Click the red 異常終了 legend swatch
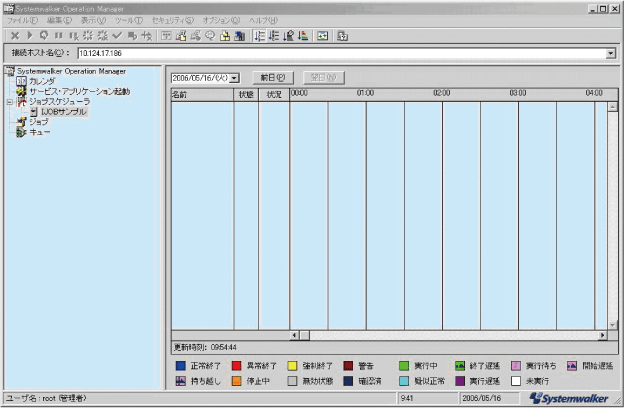The height and width of the screenshot is (408, 624). (x=236, y=366)
